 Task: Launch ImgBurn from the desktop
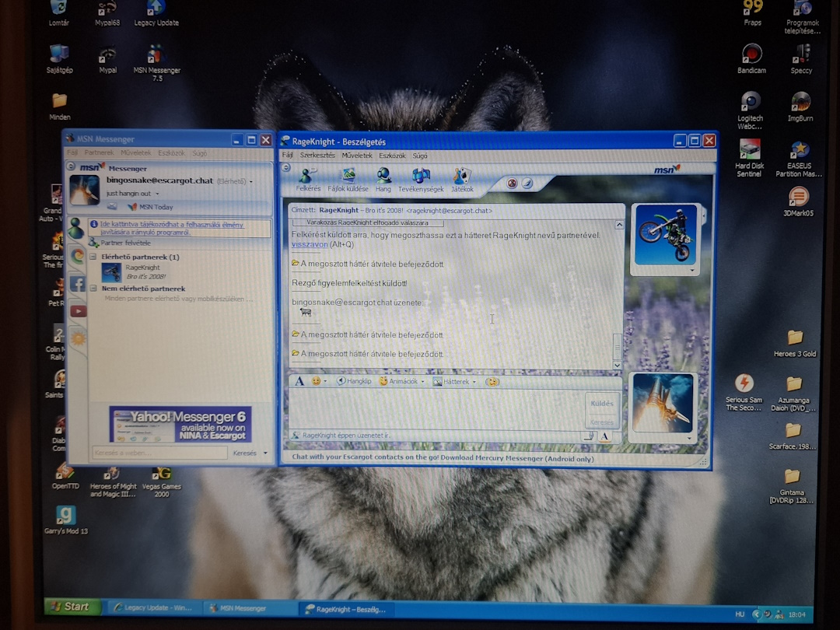(x=800, y=106)
